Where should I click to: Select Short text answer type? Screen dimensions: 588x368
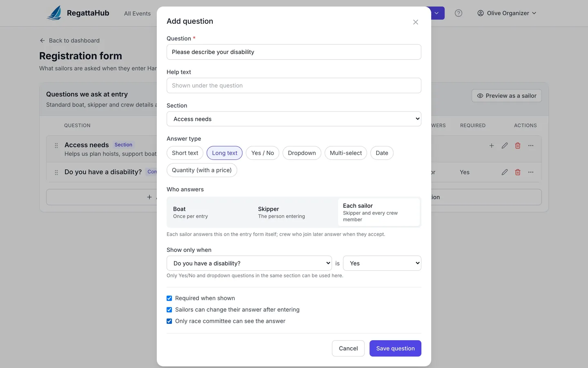(185, 153)
